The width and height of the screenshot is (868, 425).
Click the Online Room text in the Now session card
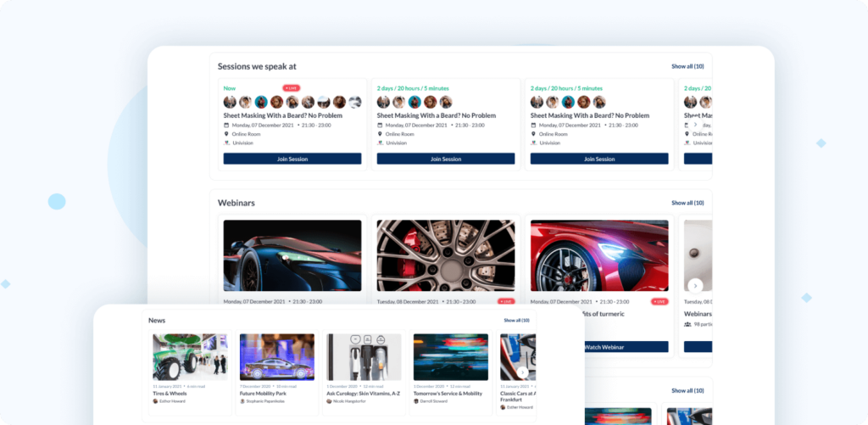(x=247, y=134)
